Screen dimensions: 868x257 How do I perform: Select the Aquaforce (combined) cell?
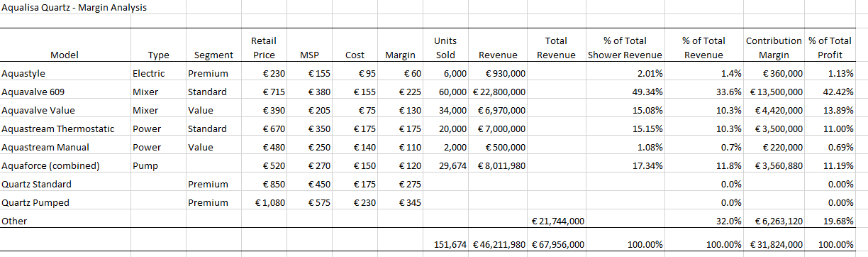51,165
